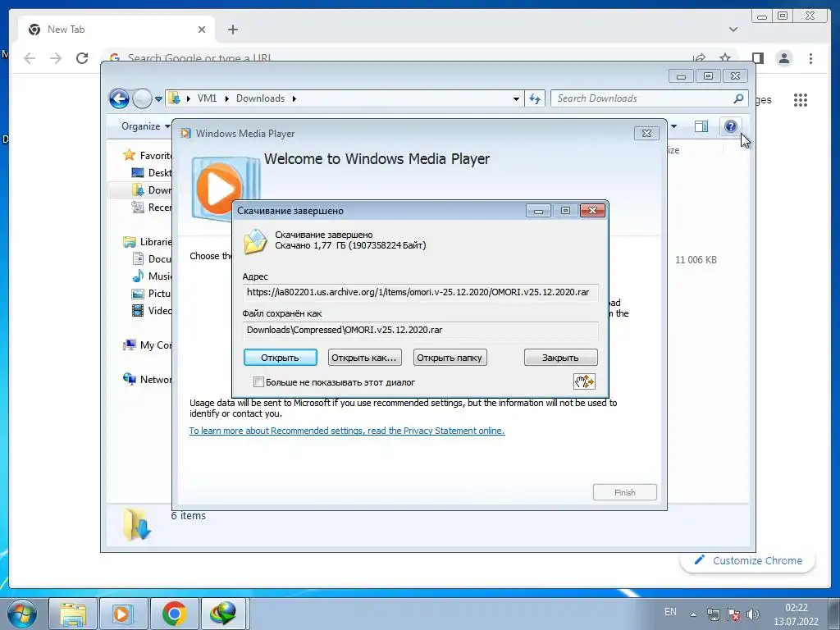Click the Explorer back navigation arrow
This screenshot has height=630, width=840.
[x=120, y=98]
